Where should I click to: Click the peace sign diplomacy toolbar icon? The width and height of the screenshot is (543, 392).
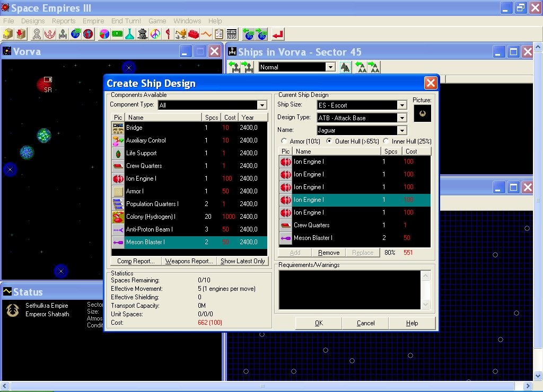[155, 34]
